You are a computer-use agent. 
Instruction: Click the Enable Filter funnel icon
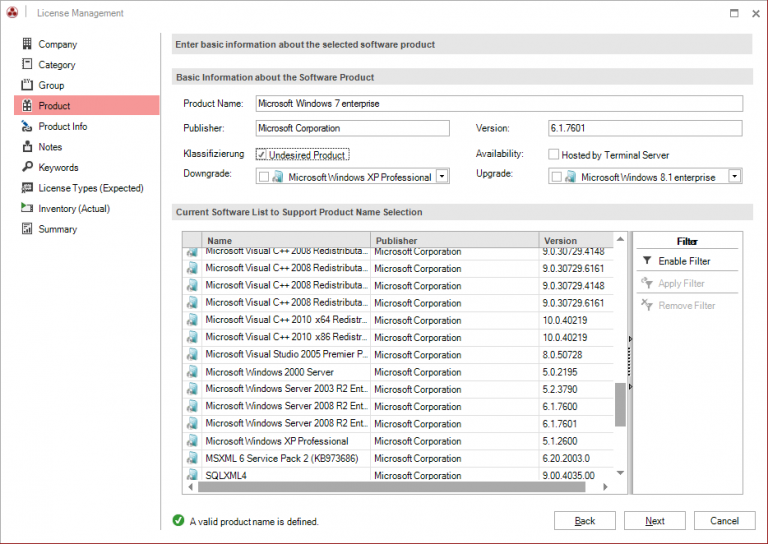(x=647, y=261)
